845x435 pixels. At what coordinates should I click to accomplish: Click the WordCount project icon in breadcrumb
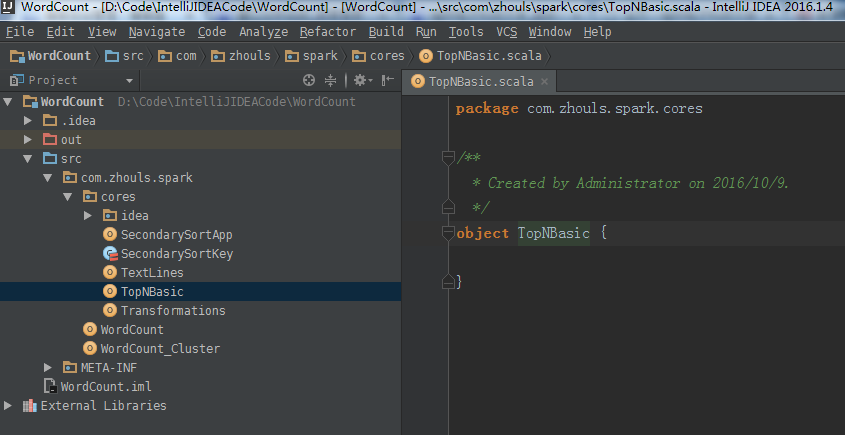pos(17,56)
